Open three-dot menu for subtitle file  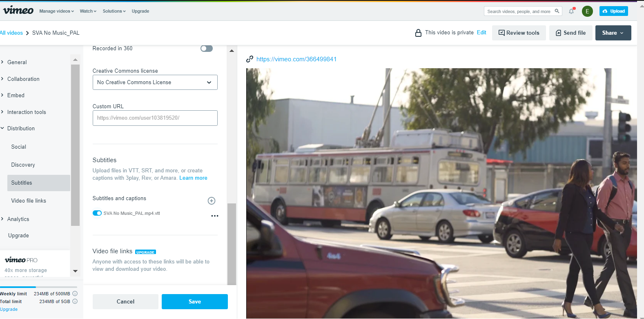click(x=215, y=216)
